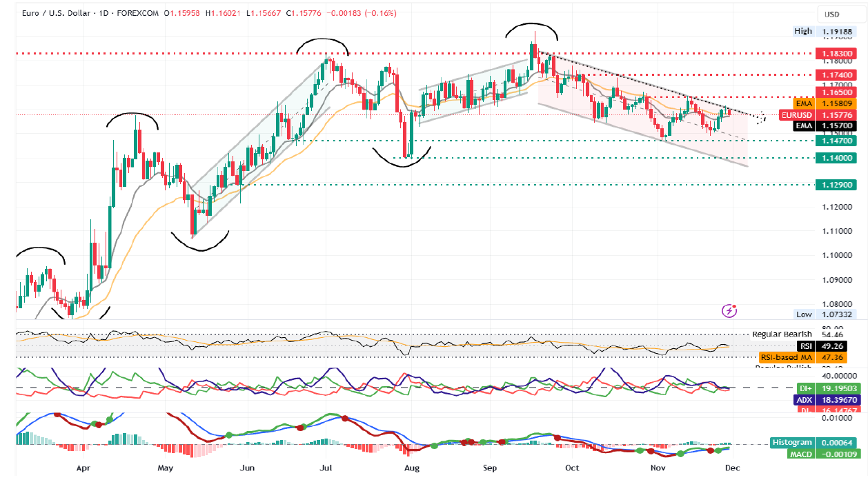Select the red 1.18300 resistance price label
The width and height of the screenshot is (868, 482).
pos(835,53)
